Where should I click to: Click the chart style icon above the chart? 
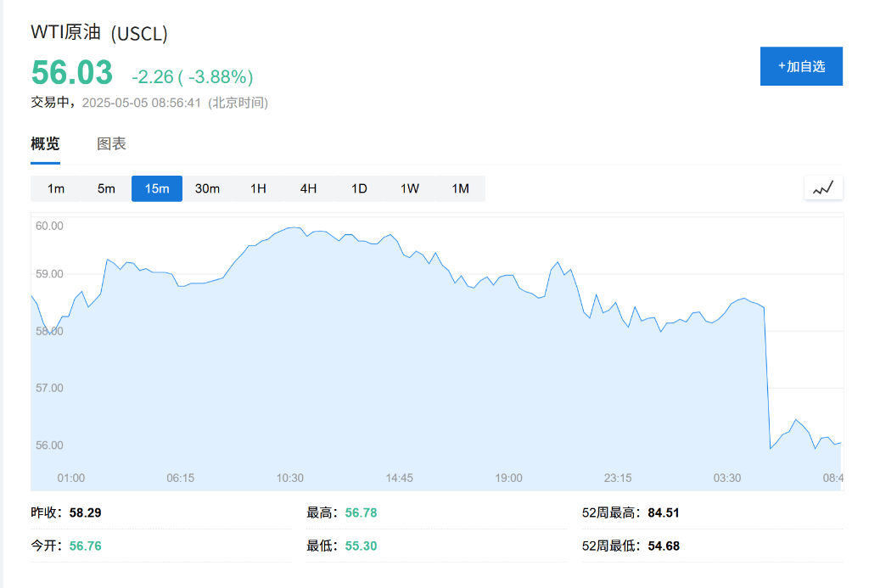(x=822, y=188)
